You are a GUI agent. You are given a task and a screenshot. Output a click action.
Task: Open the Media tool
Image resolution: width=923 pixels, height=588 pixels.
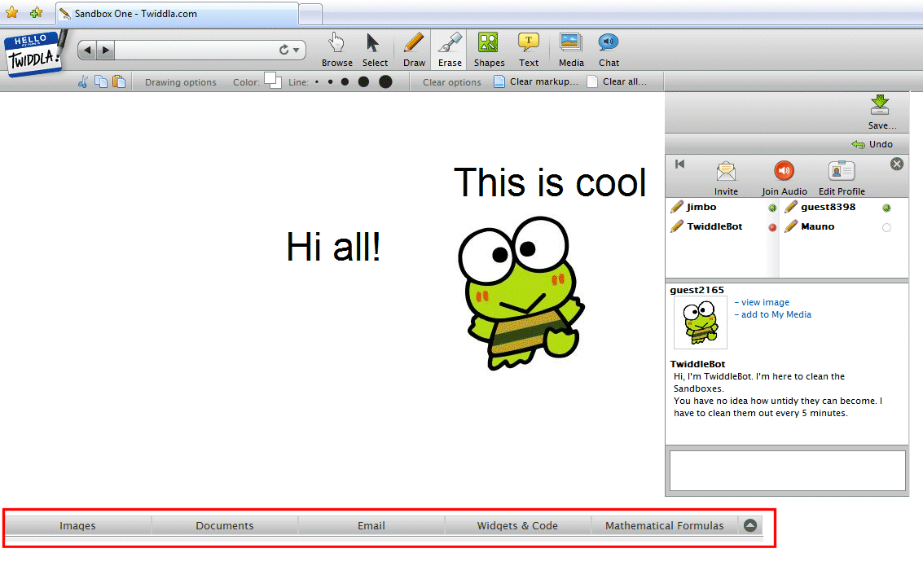571,50
